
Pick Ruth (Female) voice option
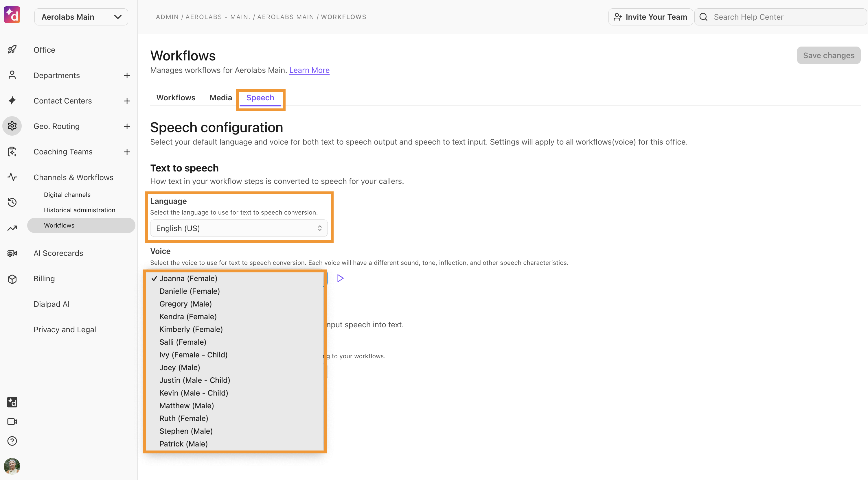(235, 418)
